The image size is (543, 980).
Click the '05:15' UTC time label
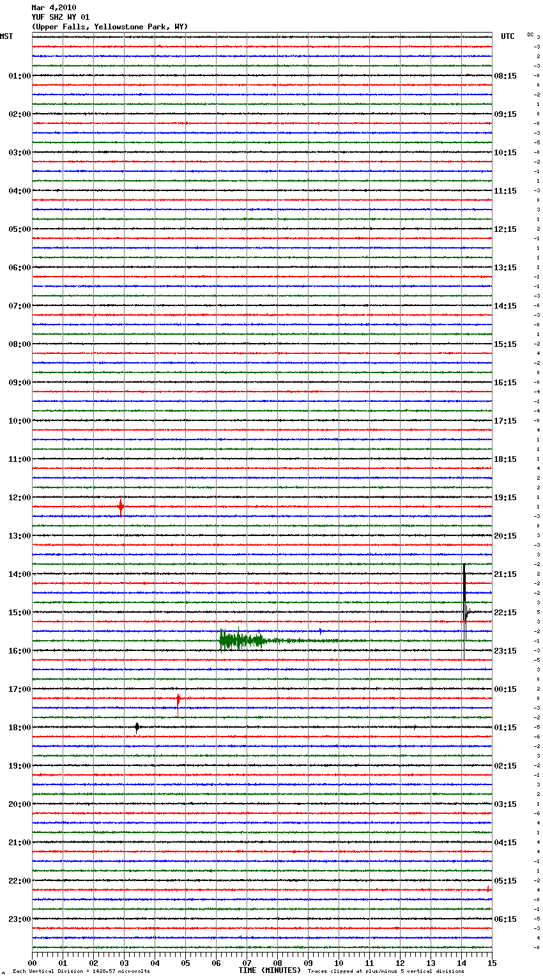[x=505, y=881]
